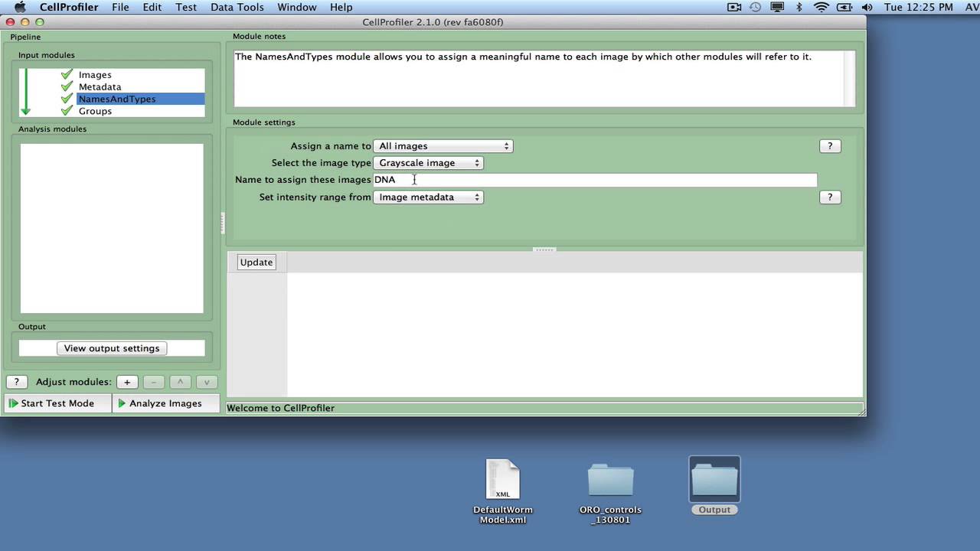Open the 'Assign a name to' dropdown
Image resolution: width=980 pixels, height=551 pixels.
click(x=443, y=146)
